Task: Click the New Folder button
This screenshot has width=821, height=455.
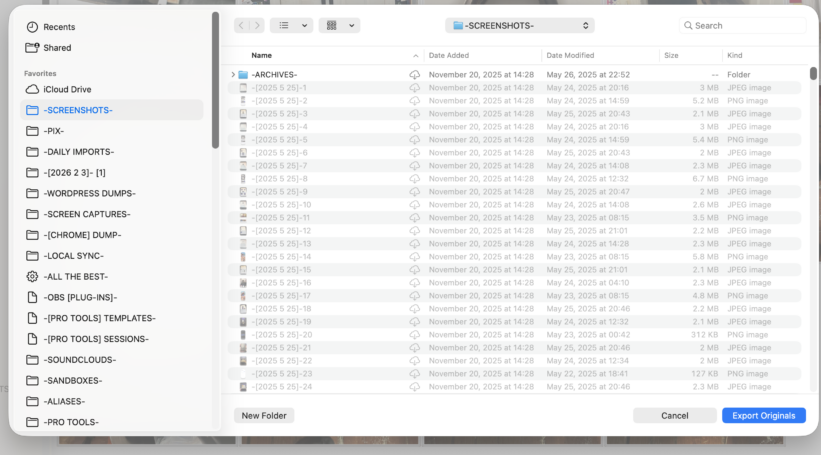Action: click(264, 416)
